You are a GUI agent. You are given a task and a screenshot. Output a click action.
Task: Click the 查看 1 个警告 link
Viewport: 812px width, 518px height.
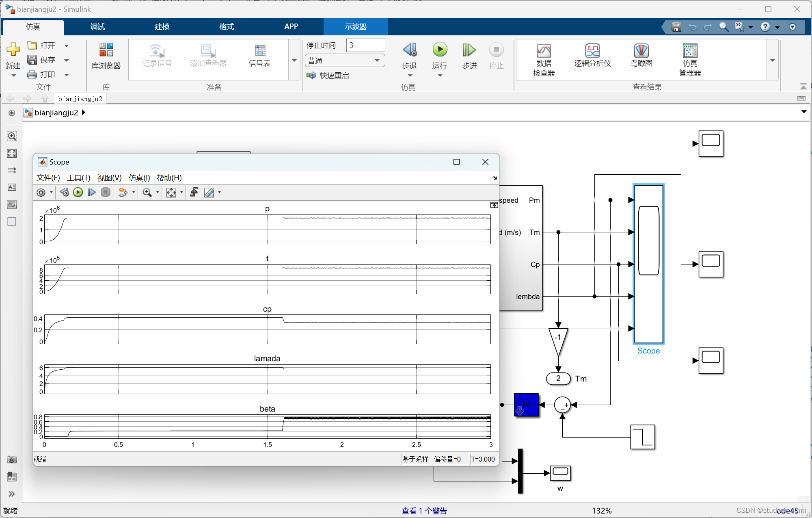pos(424,511)
